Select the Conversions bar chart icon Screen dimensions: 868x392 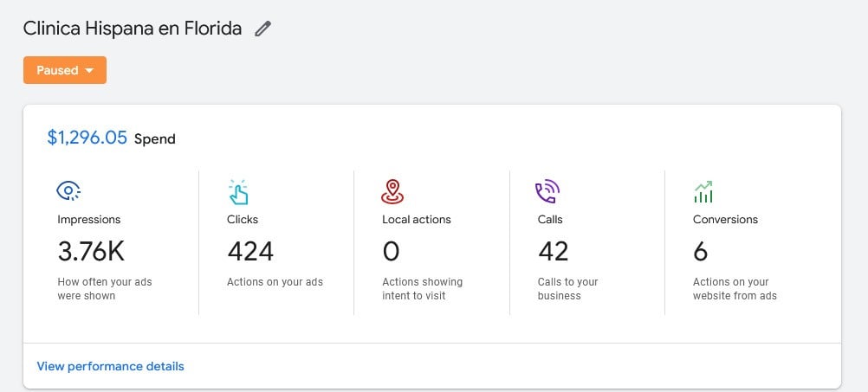703,191
